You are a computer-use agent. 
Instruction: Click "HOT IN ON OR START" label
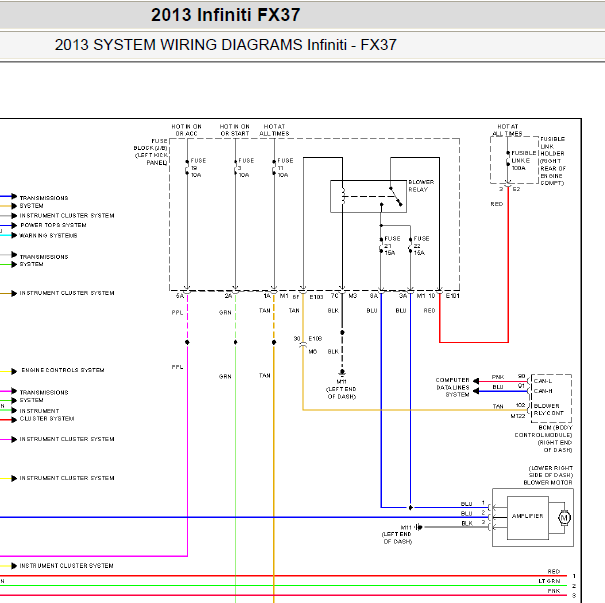click(x=235, y=130)
